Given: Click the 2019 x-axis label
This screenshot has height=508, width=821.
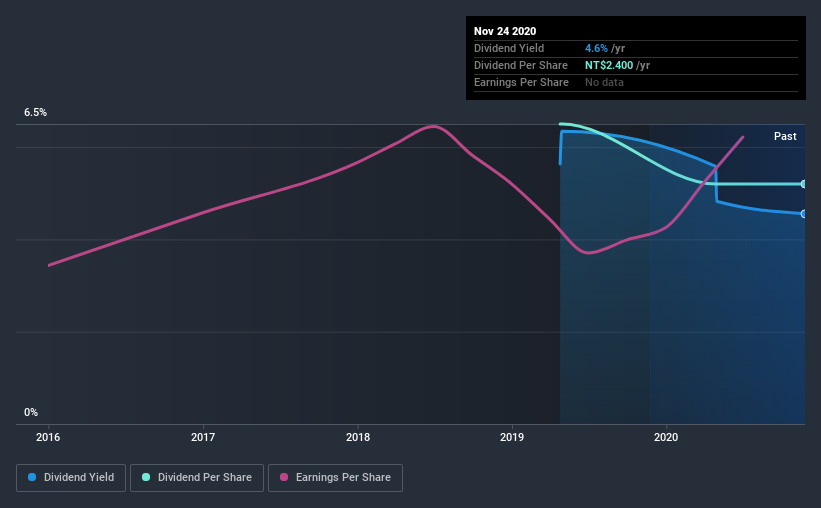Looking at the screenshot, I should point(512,437).
